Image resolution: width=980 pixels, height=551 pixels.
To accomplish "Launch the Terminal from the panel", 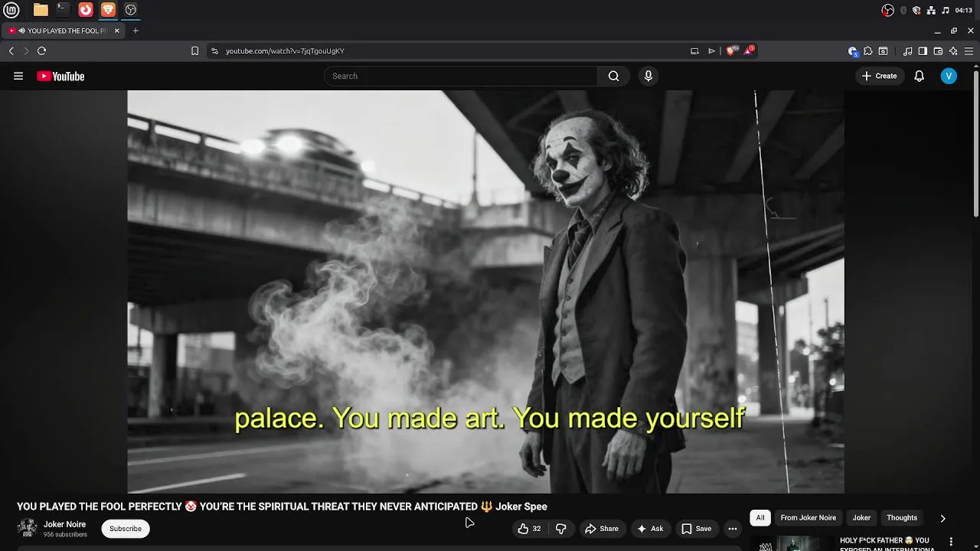I will [63, 10].
